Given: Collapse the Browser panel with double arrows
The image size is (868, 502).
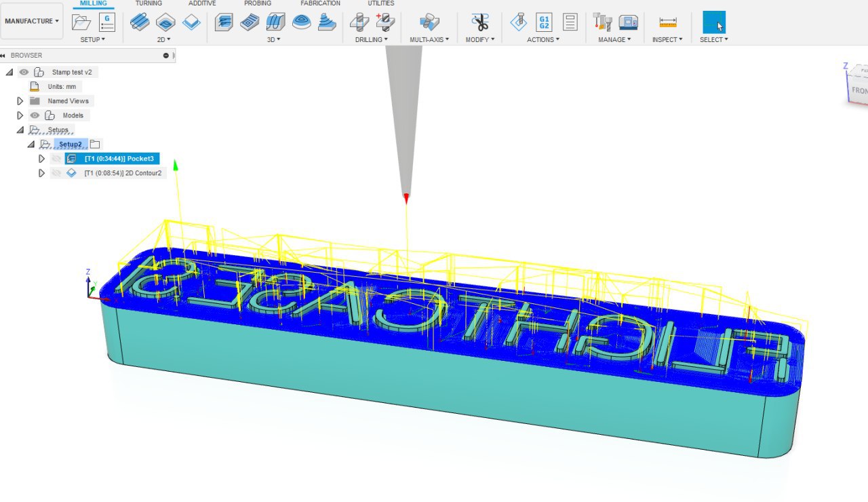Looking at the screenshot, I should tap(4, 56).
